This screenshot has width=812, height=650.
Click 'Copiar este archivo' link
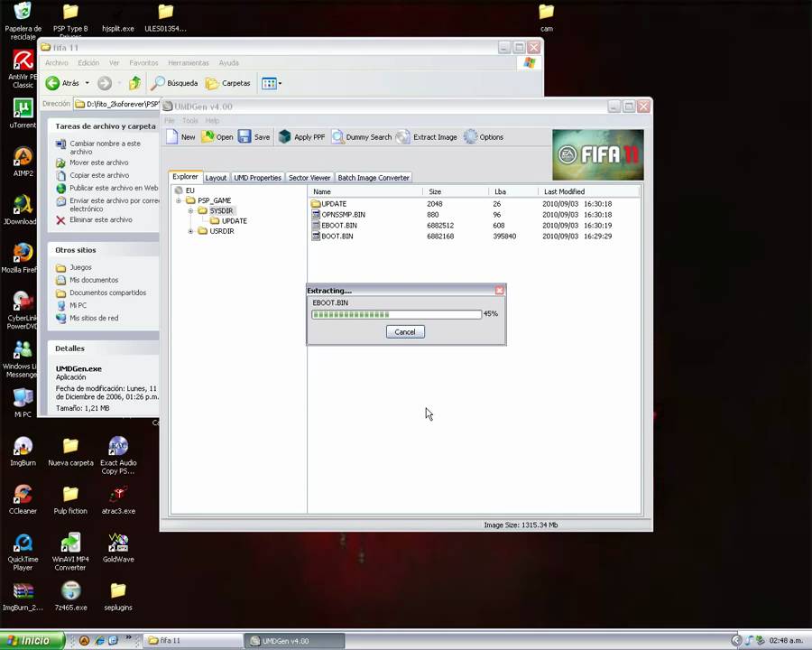click(99, 175)
